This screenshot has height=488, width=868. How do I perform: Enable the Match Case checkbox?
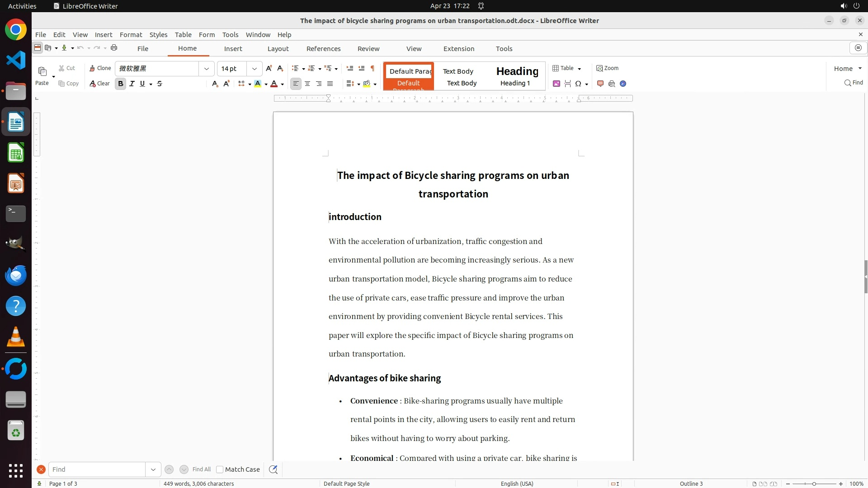click(x=220, y=469)
